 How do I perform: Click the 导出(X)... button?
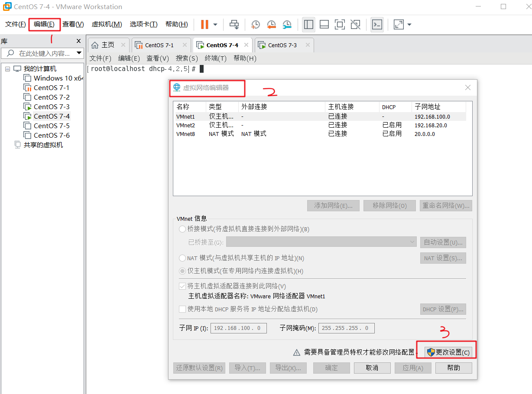click(x=288, y=368)
